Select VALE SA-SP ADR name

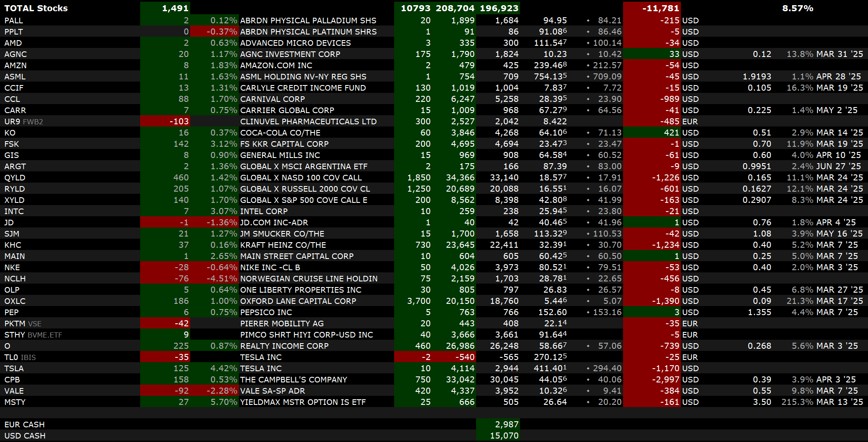273,391
